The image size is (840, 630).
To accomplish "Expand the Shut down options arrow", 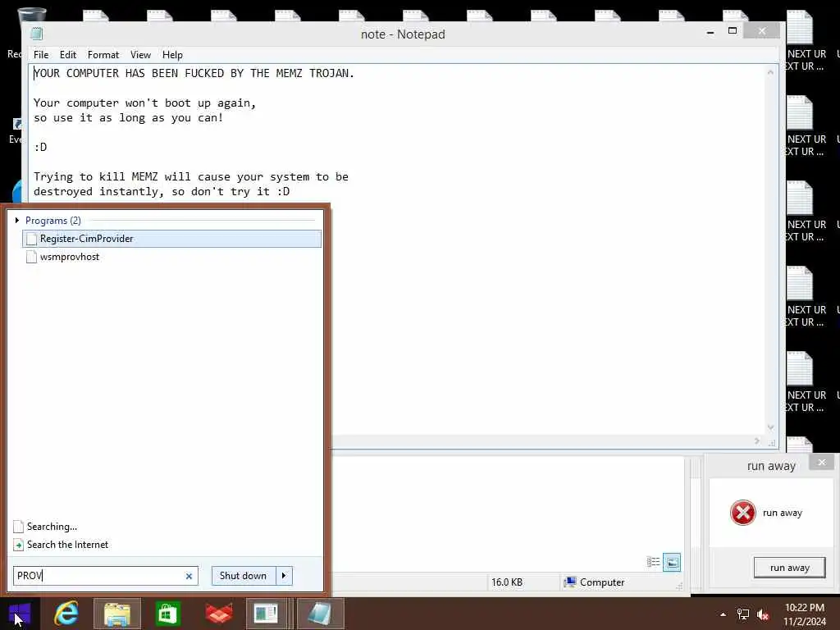I will coord(284,576).
